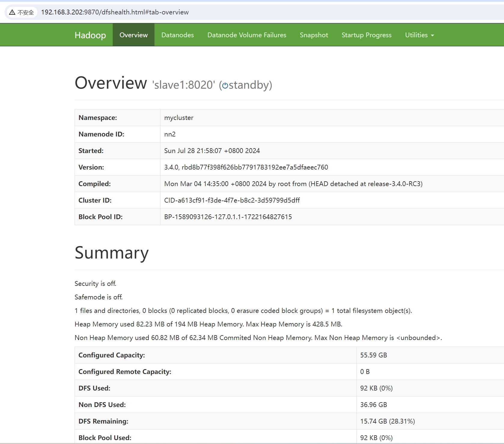Select the Version 3.4.0 value
The image size is (504, 444).
click(x=246, y=167)
